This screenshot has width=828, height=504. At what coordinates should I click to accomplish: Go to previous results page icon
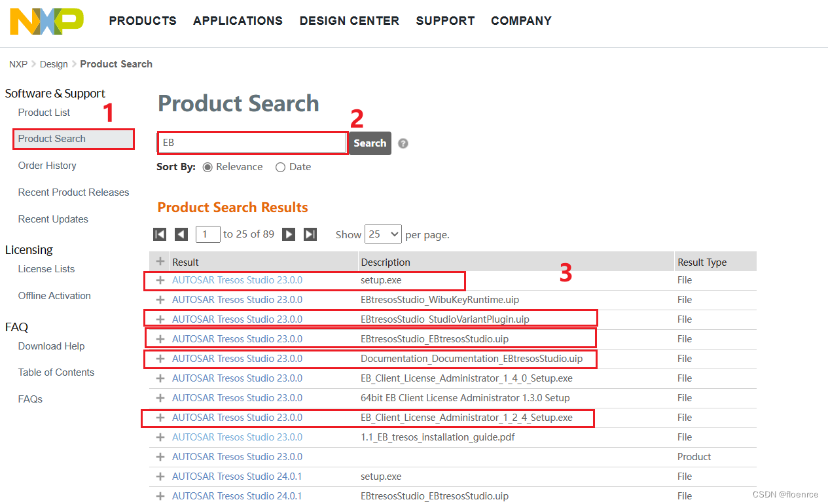click(181, 234)
